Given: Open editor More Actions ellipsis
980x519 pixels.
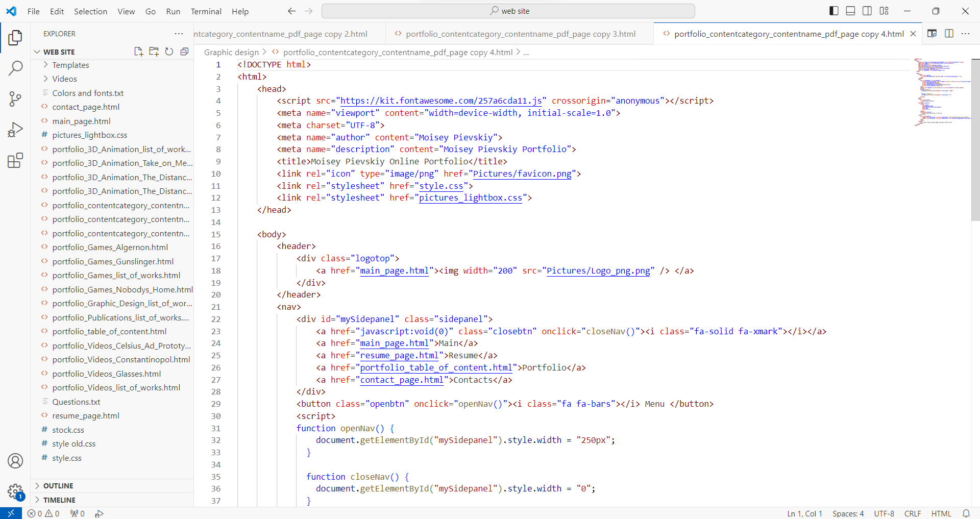Looking at the screenshot, I should point(965,34).
